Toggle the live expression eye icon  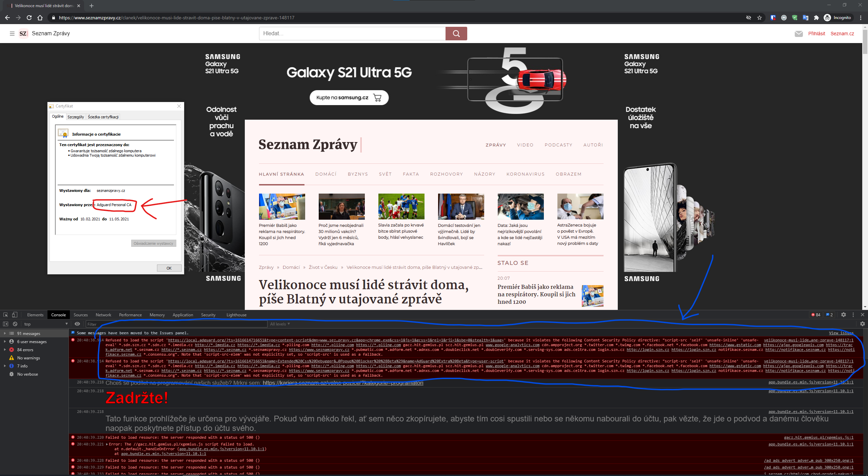tap(78, 324)
